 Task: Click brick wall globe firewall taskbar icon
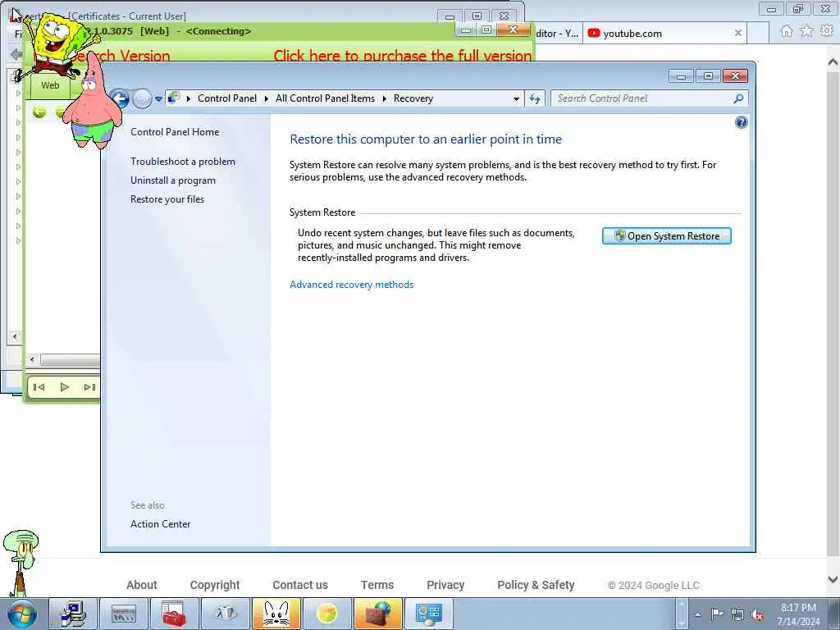[x=377, y=614]
